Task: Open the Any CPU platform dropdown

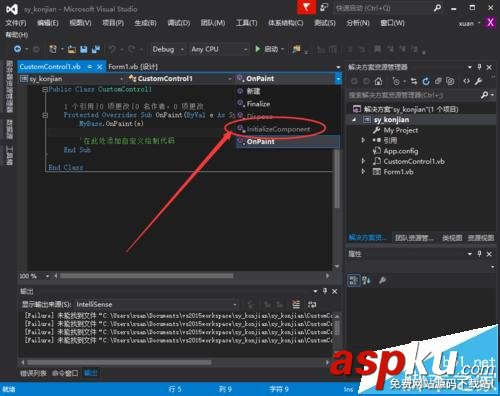Action: click(219, 49)
